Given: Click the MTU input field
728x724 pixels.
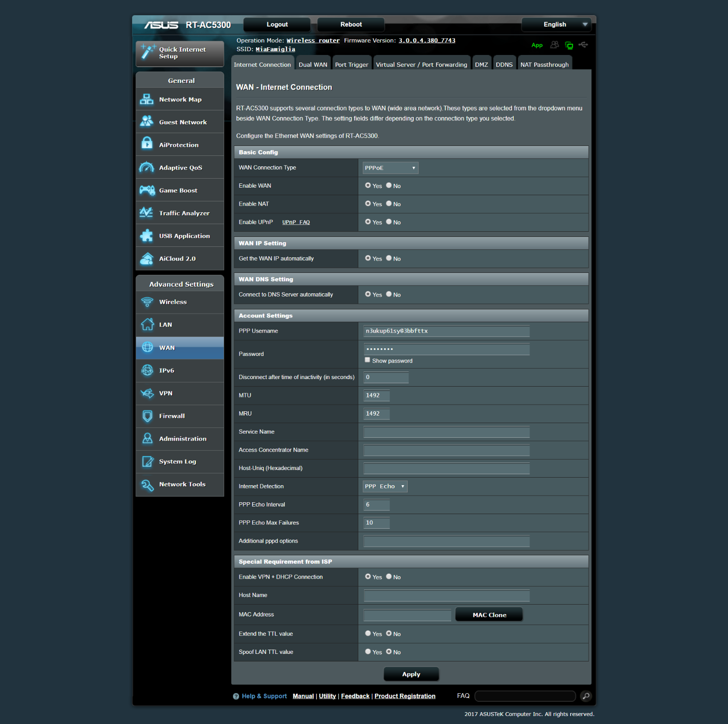Looking at the screenshot, I should [x=376, y=395].
